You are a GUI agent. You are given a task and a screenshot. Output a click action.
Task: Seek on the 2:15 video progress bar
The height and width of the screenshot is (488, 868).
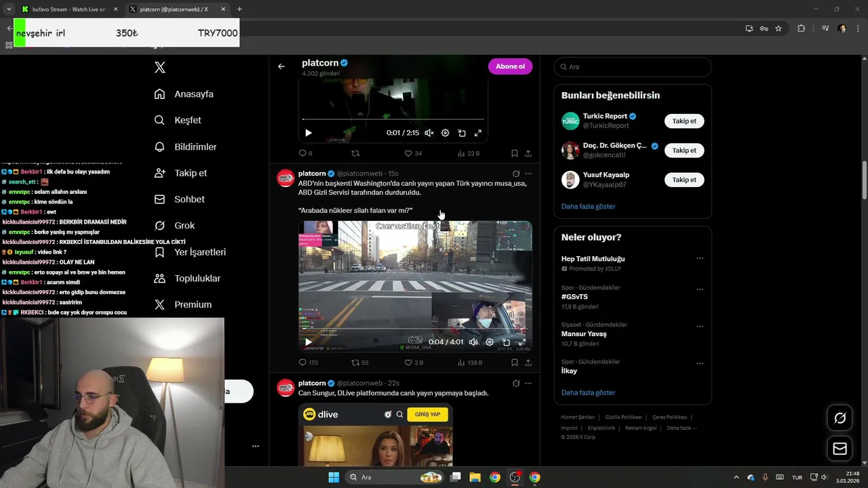pos(393,119)
